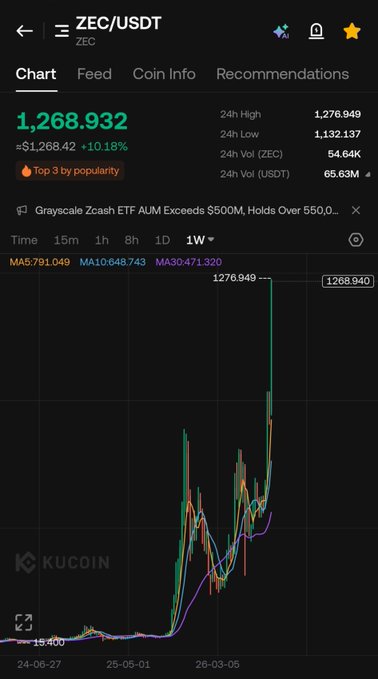
Task: Click the 24h Vol (USDT) value 65.63M
Action: (x=342, y=174)
